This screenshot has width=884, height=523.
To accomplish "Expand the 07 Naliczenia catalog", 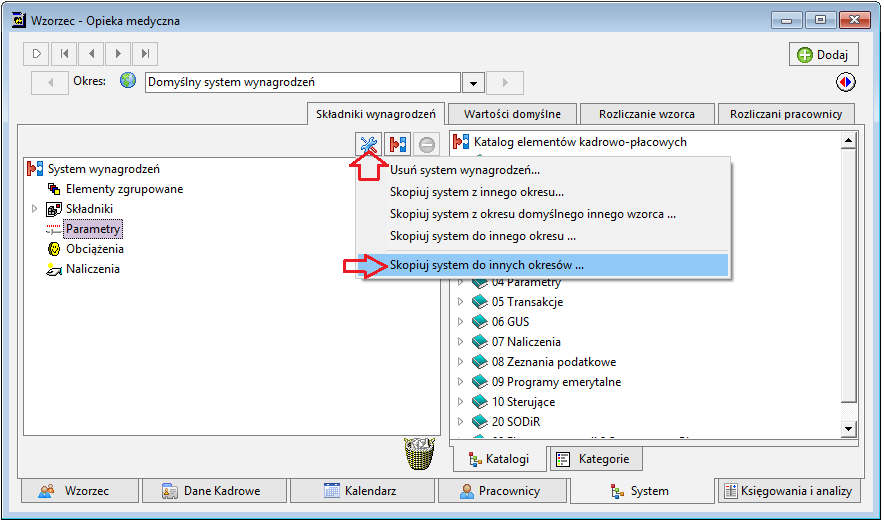I will click(461, 342).
